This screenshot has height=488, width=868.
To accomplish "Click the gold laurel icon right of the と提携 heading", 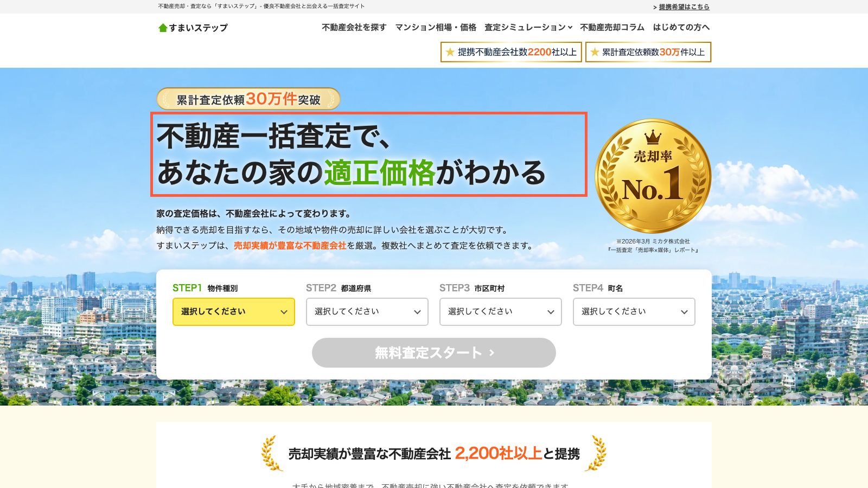I will [x=596, y=453].
